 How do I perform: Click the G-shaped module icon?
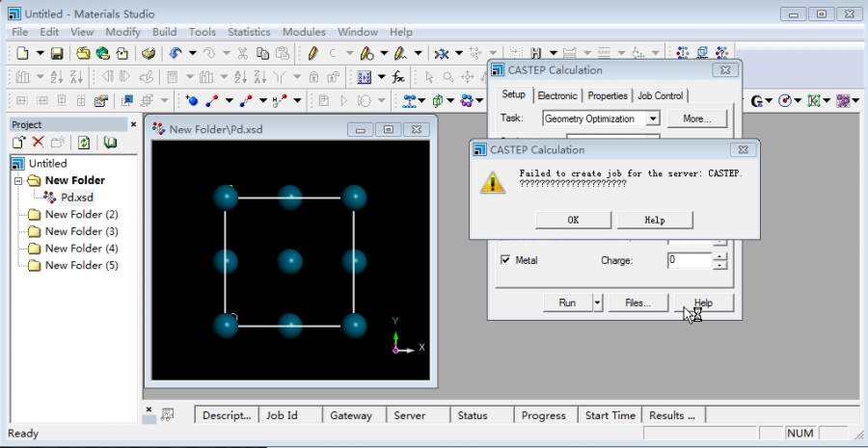[757, 100]
